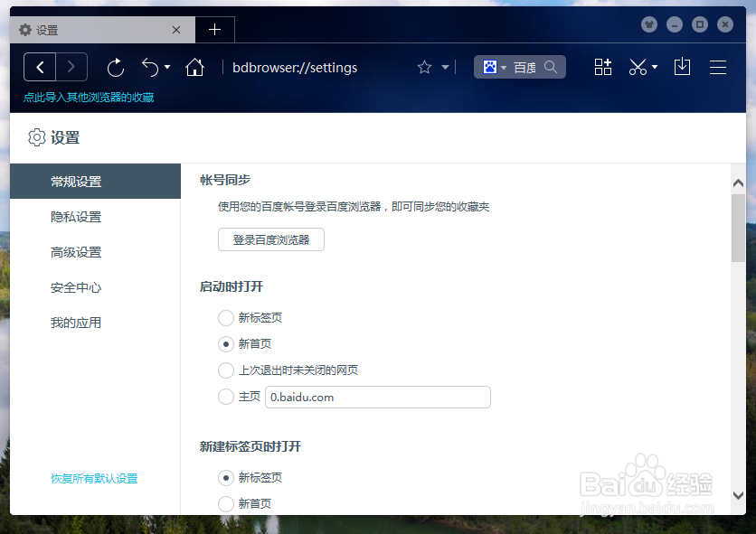
Task: Click the scrollbar down arrow
Action: click(x=738, y=495)
